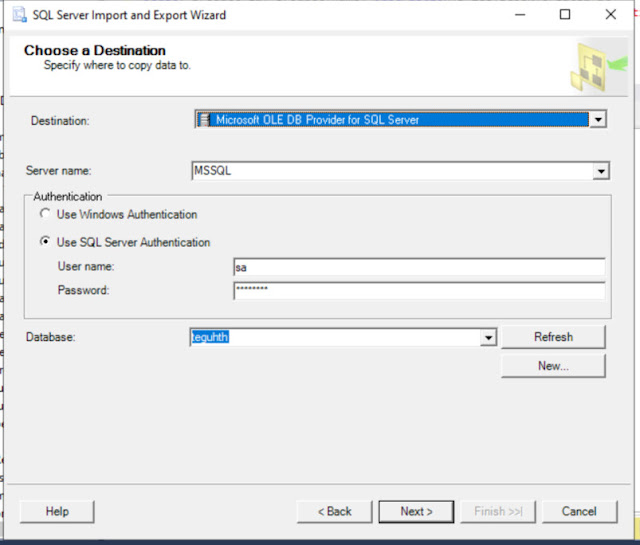Click the Password: label
Image resolution: width=640 pixels, height=545 pixels.
[83, 290]
